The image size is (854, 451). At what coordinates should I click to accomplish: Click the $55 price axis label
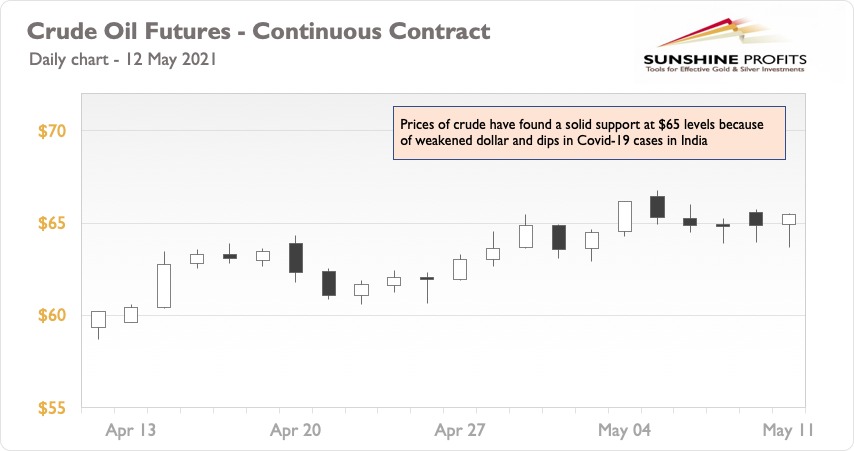point(52,408)
